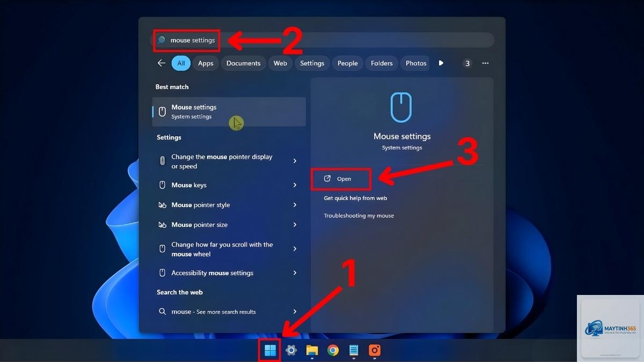
Task: Expand the scroll with mouse wheel chevron
Action: click(x=295, y=249)
